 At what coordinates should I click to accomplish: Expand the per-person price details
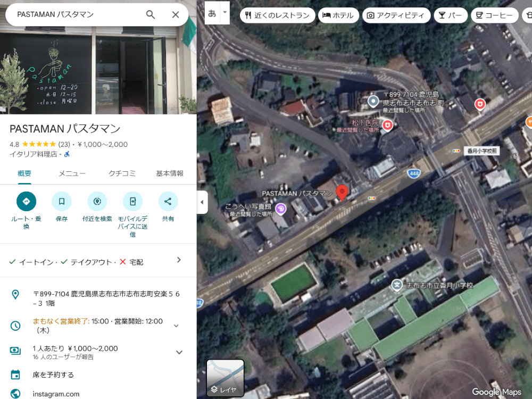pos(179,352)
